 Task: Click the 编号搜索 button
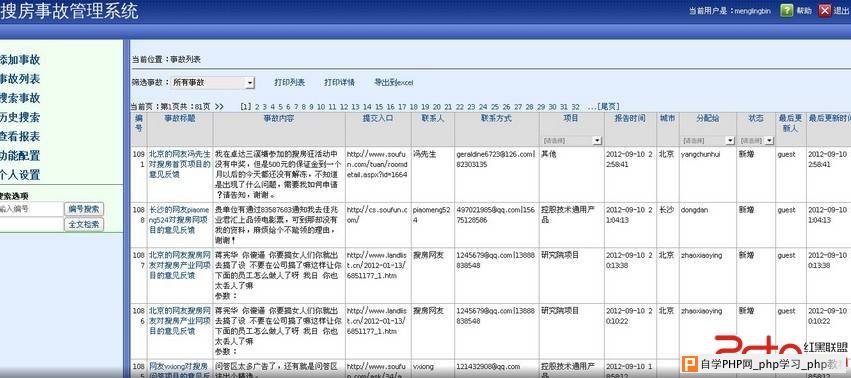click(84, 209)
